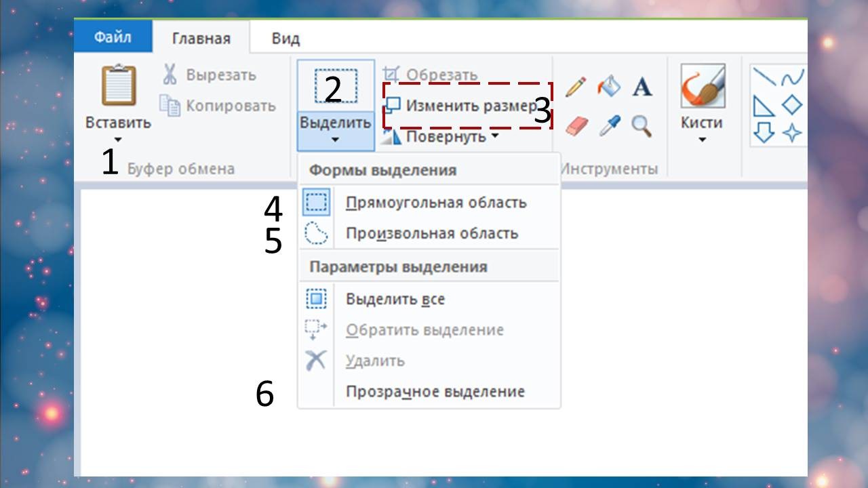Select the Fill bucket tool
The image size is (868, 488).
tap(608, 87)
